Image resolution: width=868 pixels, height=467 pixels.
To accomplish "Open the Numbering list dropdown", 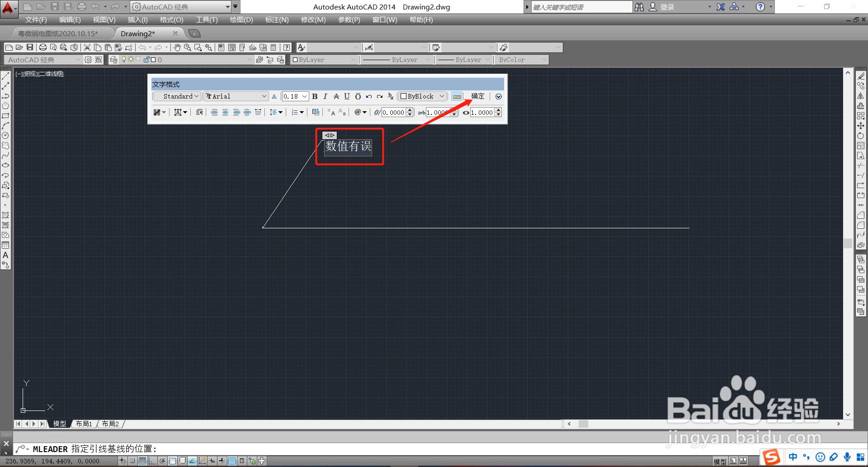I will coord(297,112).
